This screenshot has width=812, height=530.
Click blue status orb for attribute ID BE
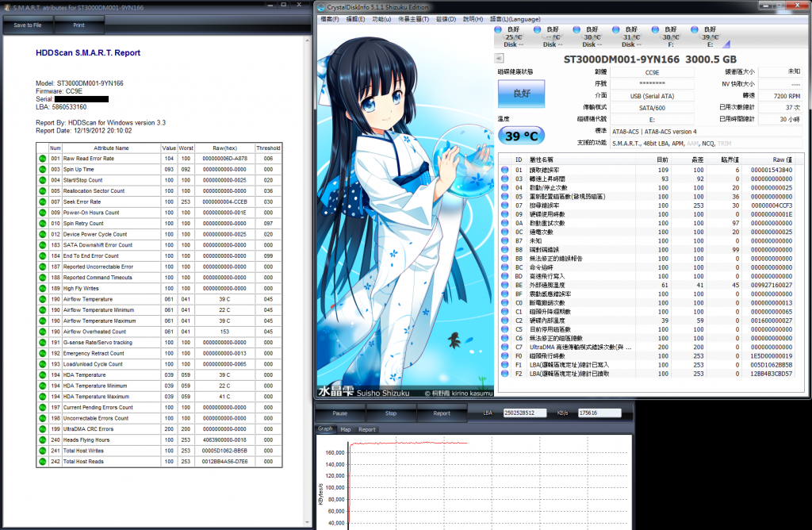505,285
